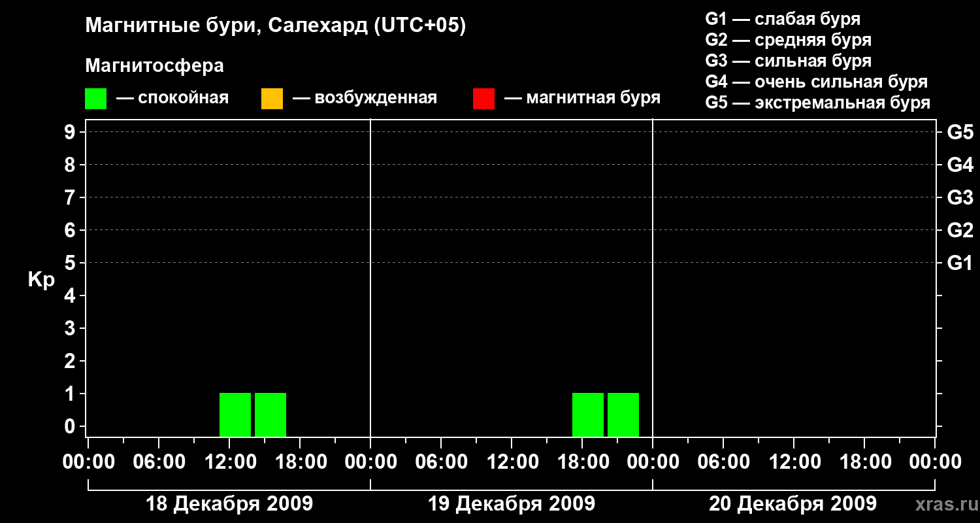Click the '18:00' tick label above 19 Декабря
The width and height of the screenshot is (980, 523).
click(x=582, y=462)
